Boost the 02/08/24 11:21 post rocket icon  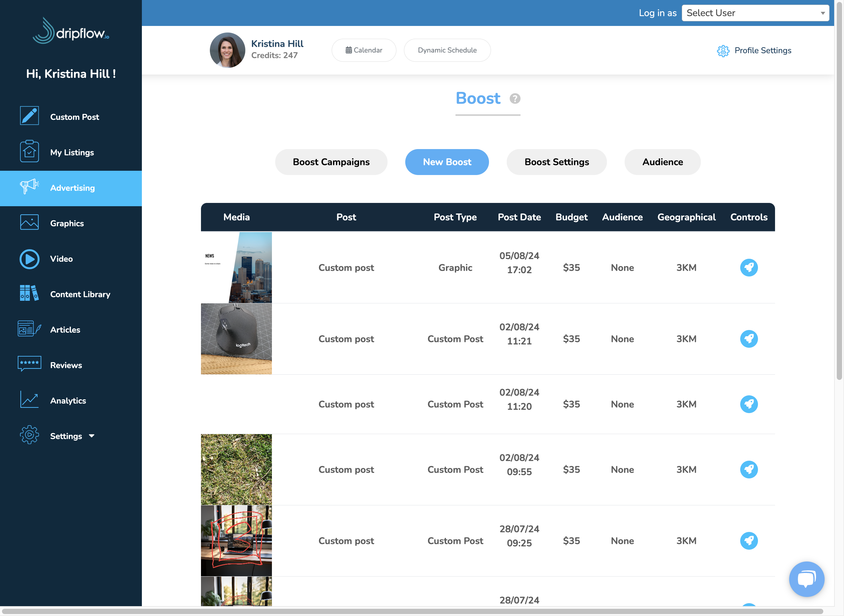click(x=749, y=339)
